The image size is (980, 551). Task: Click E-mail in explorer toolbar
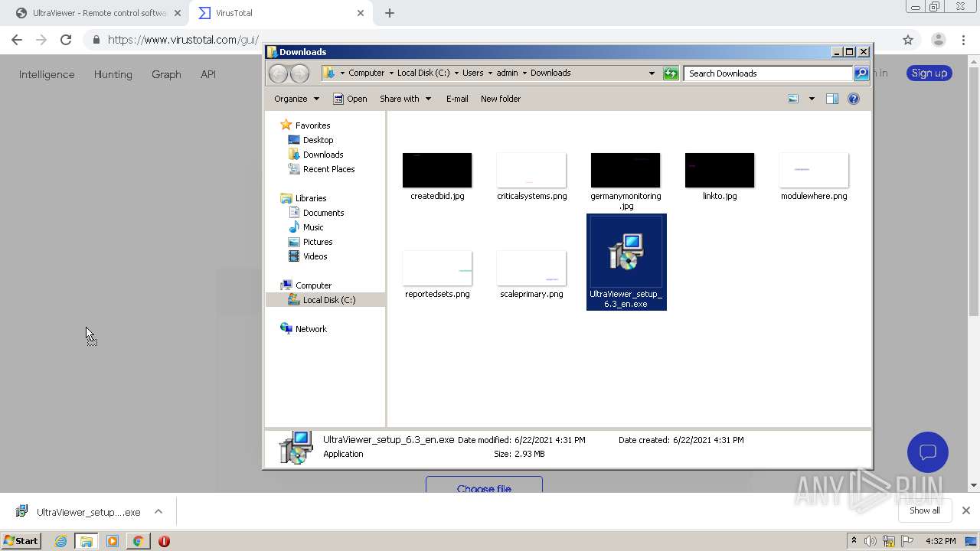point(457,99)
